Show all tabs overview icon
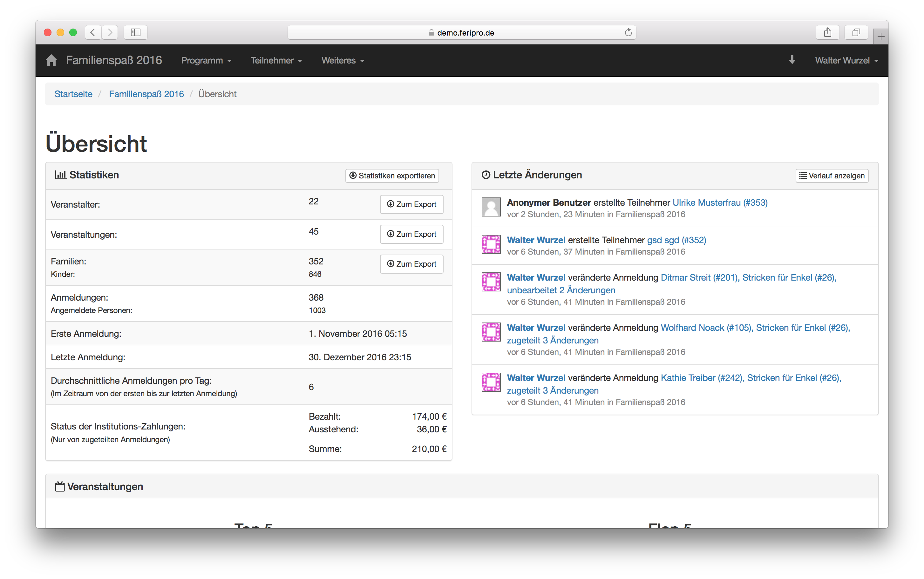 (856, 33)
